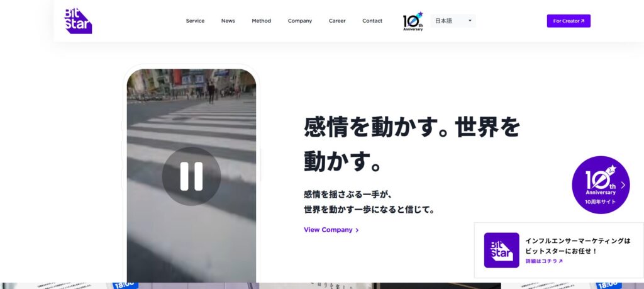Open the BitStar logo home link
The image size is (644, 289).
pyautogui.click(x=78, y=21)
